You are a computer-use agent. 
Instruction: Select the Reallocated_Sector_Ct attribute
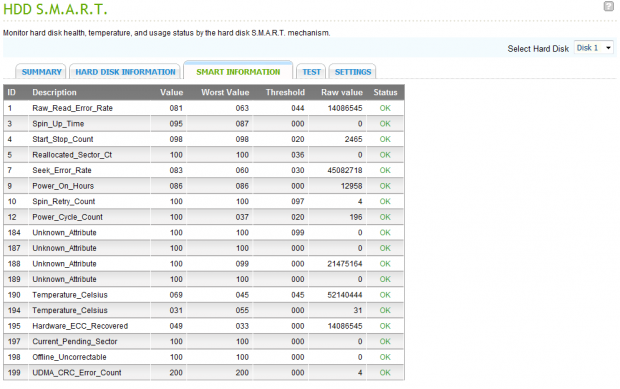click(72, 155)
